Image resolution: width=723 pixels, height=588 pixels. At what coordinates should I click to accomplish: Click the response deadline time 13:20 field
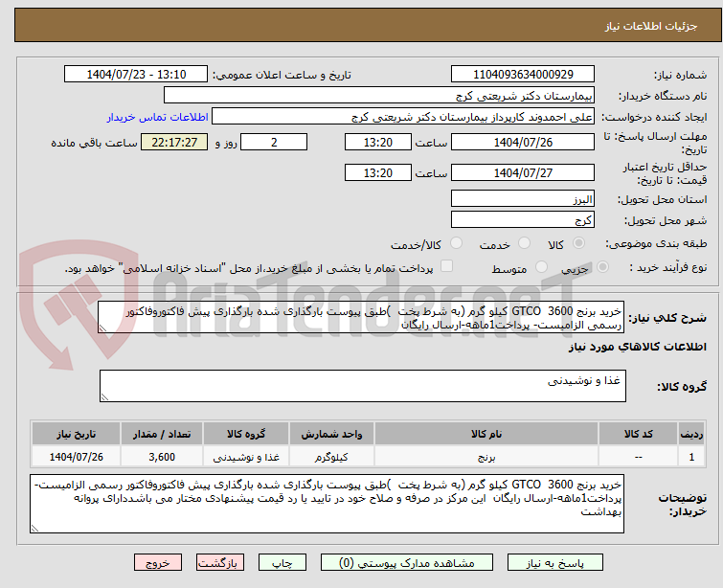coord(378,142)
